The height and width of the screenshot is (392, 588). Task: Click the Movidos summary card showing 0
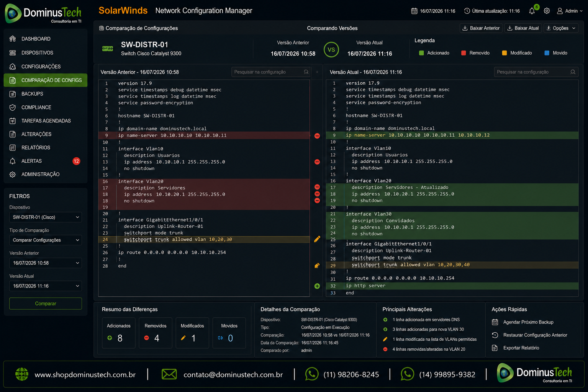(229, 333)
